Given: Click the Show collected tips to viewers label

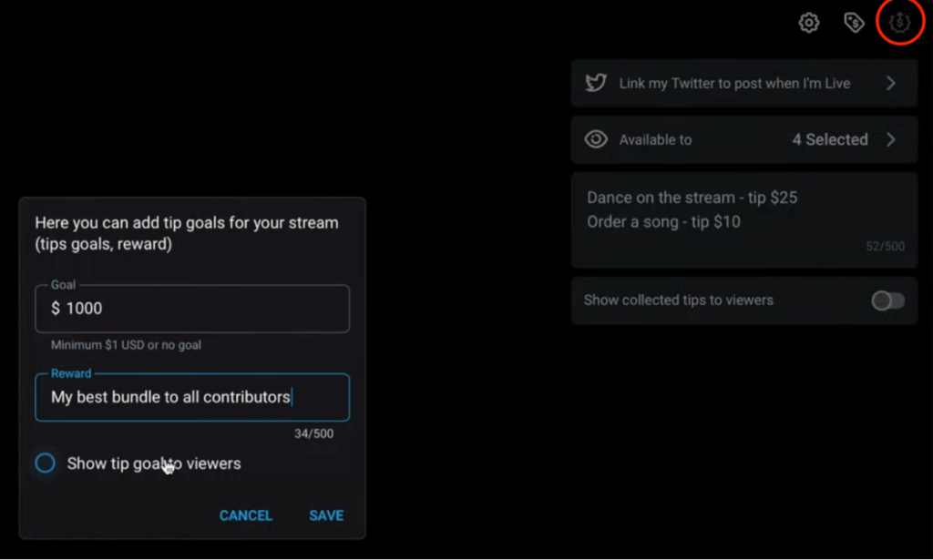Looking at the screenshot, I should pos(678,300).
